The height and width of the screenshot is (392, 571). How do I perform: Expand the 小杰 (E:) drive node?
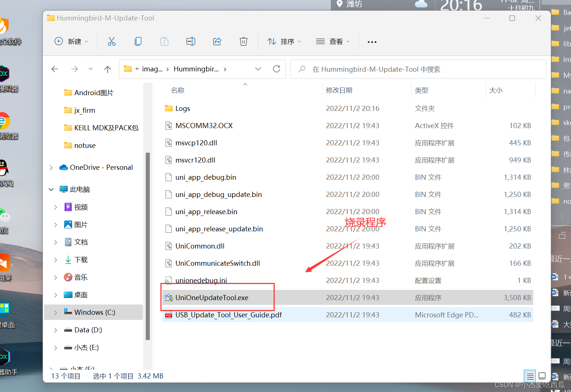(x=56, y=348)
